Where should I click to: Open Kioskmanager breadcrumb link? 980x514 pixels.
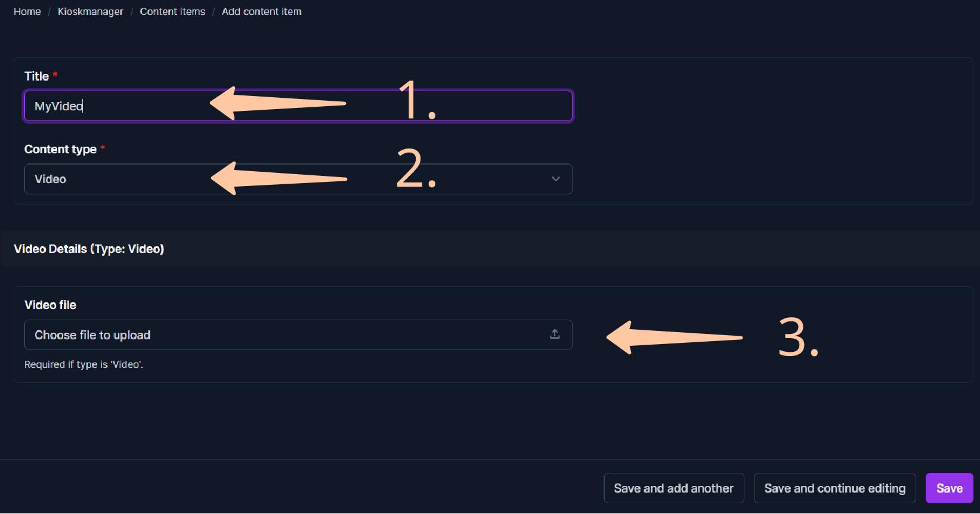point(90,11)
